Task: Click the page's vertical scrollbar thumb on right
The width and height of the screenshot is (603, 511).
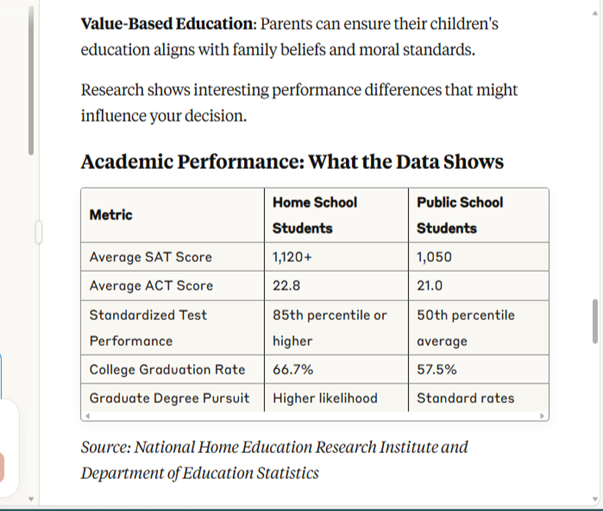Action: [x=595, y=321]
